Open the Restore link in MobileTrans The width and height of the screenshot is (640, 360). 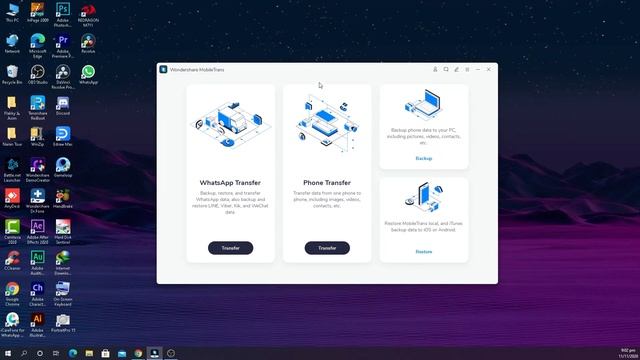click(424, 252)
